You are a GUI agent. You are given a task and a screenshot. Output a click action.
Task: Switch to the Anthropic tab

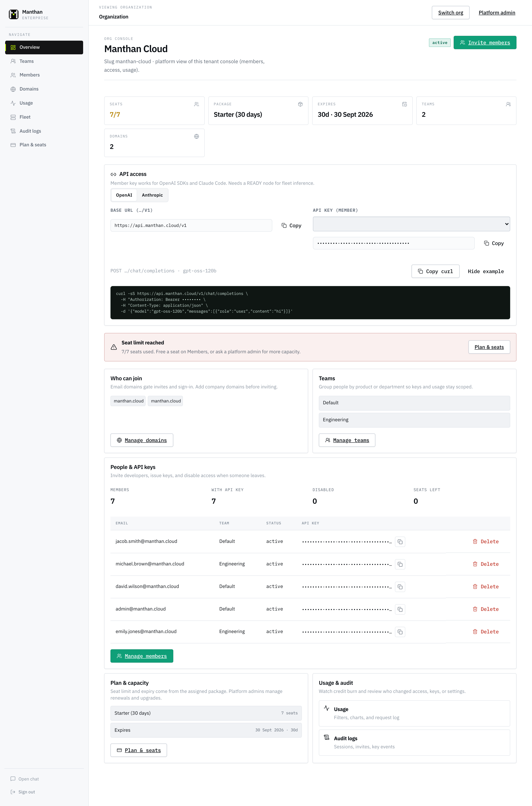(x=152, y=195)
